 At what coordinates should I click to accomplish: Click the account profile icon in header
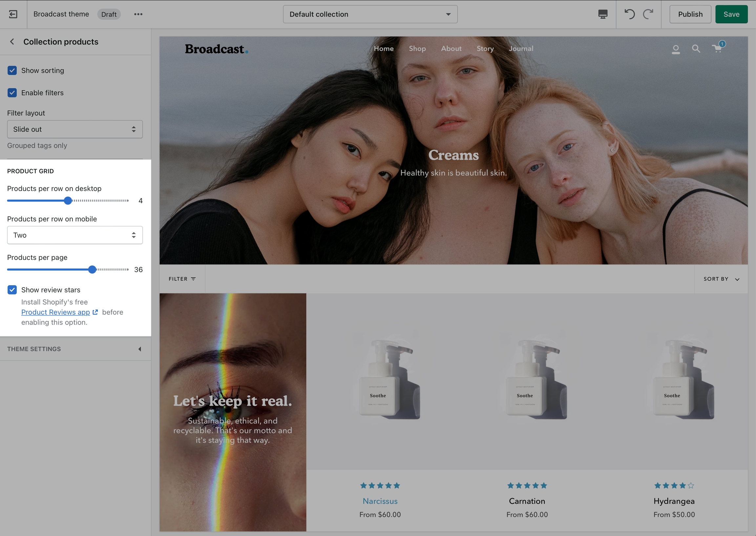(x=676, y=49)
